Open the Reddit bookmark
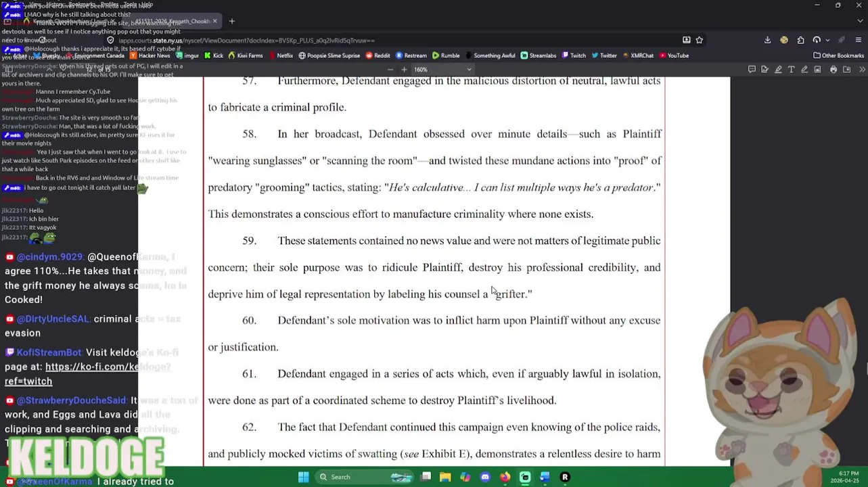 (x=378, y=55)
